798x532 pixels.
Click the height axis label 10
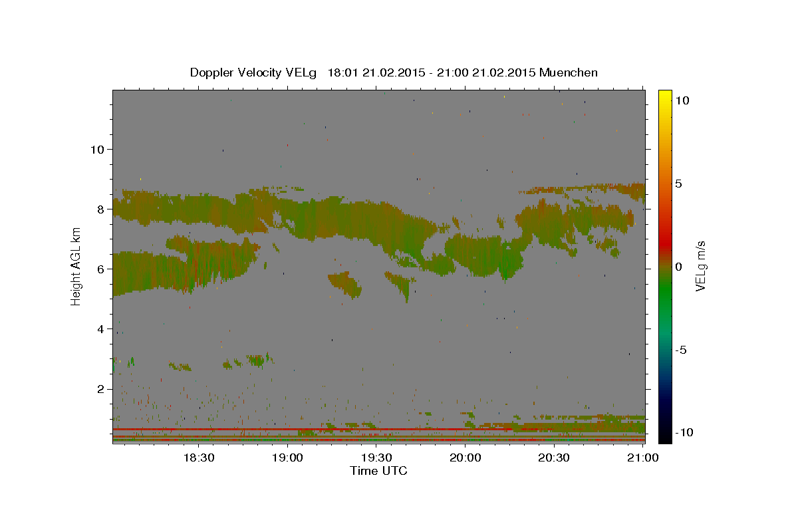pos(97,149)
